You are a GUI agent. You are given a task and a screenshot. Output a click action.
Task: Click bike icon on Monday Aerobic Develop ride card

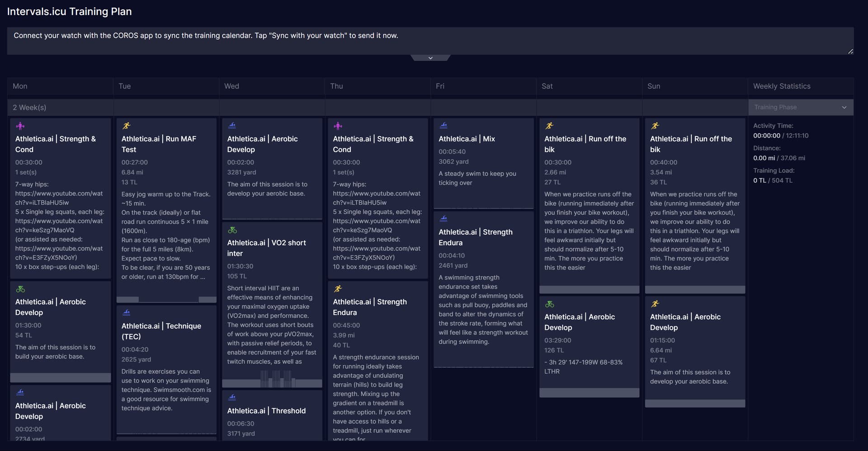(20, 289)
